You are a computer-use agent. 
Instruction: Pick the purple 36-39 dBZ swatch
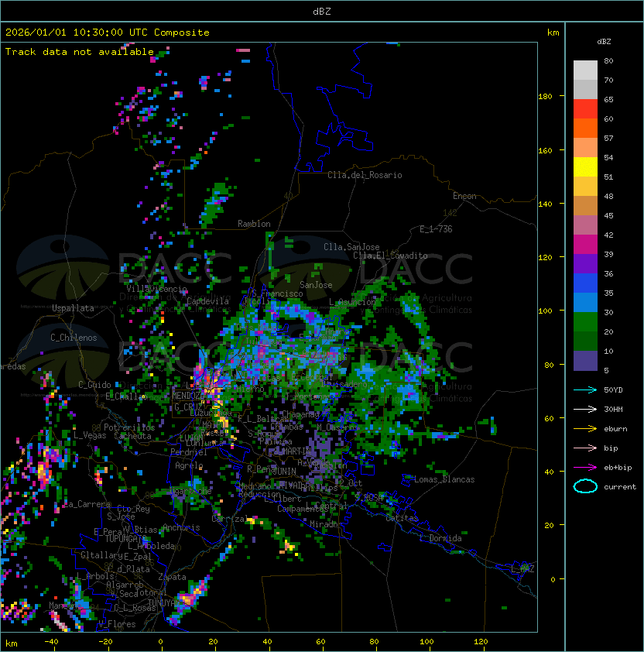[x=585, y=263]
